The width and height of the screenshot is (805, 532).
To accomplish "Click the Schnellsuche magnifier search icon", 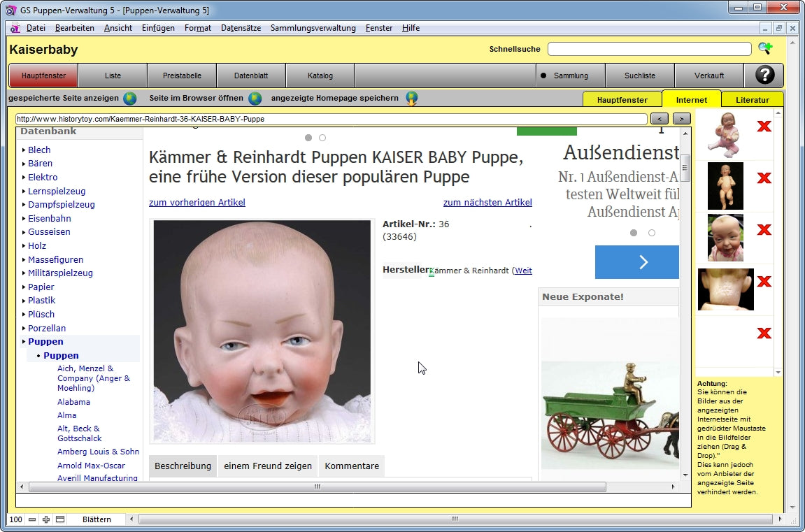I will click(x=765, y=49).
